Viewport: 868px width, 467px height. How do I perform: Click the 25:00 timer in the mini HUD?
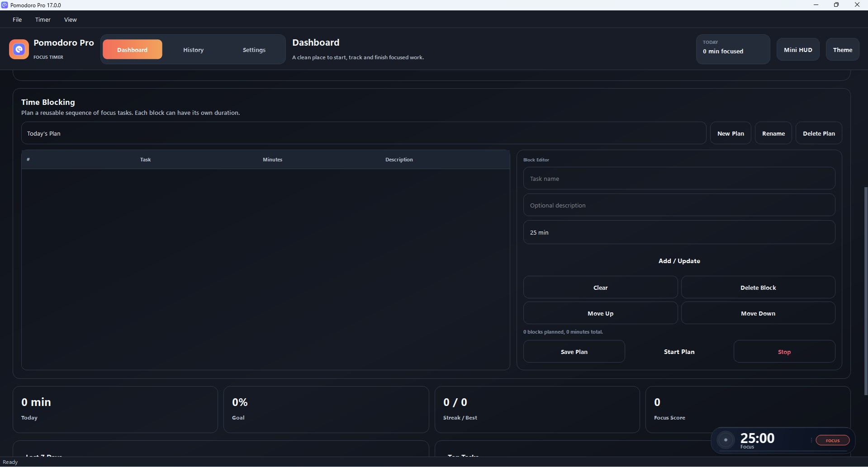(757, 438)
